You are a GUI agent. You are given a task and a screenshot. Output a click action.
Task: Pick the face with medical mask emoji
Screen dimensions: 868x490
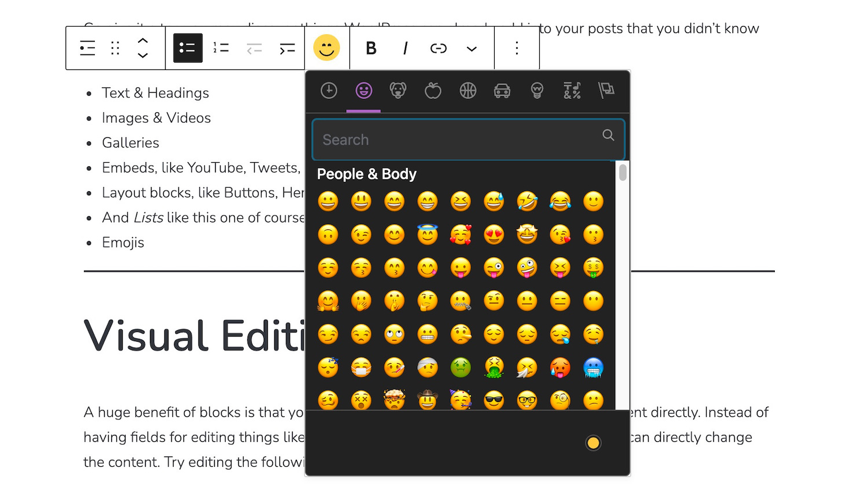(x=361, y=367)
